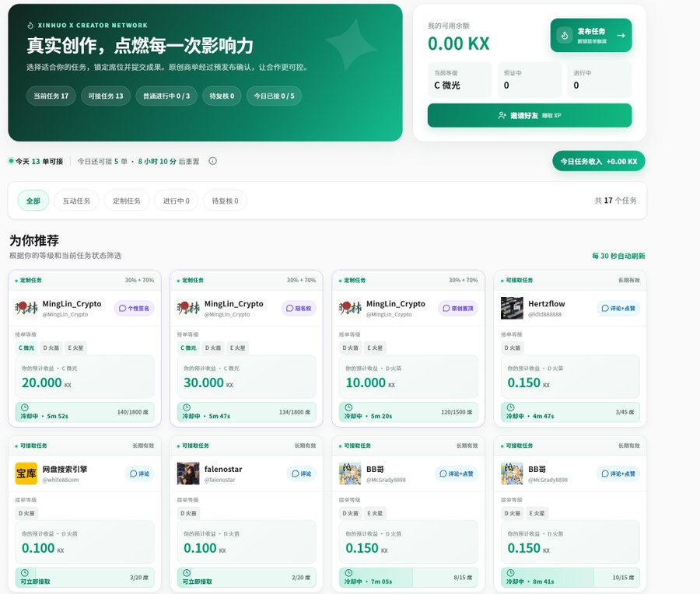This screenshot has width=700, height=594.
Task: Click the comment icon in 个性签名 badge
Action: click(x=123, y=309)
